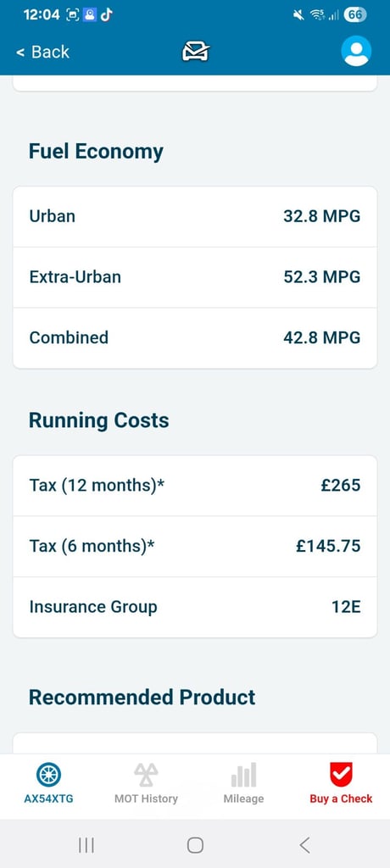The height and width of the screenshot is (868, 390).
Task: Tap the MOT History triangles icon
Action: click(x=146, y=775)
